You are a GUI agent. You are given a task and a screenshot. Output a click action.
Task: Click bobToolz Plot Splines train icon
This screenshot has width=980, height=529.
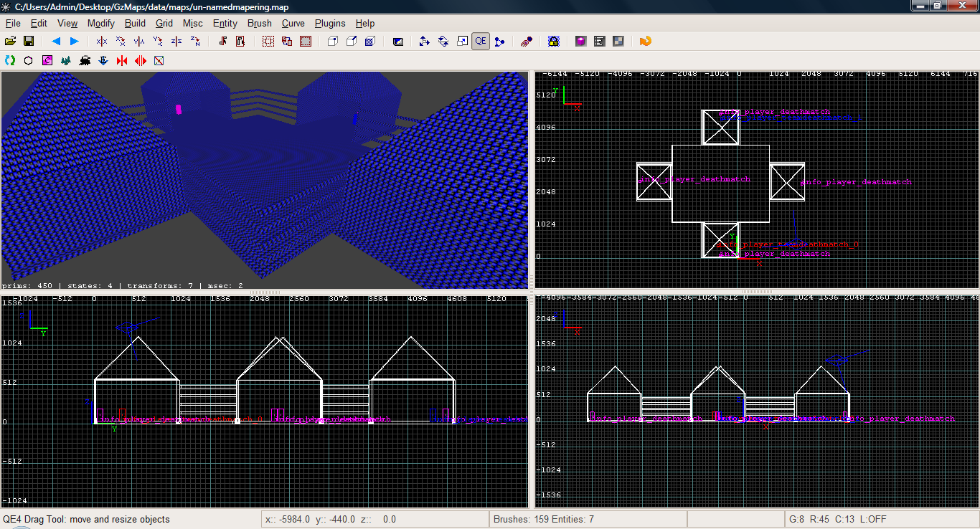(85, 61)
